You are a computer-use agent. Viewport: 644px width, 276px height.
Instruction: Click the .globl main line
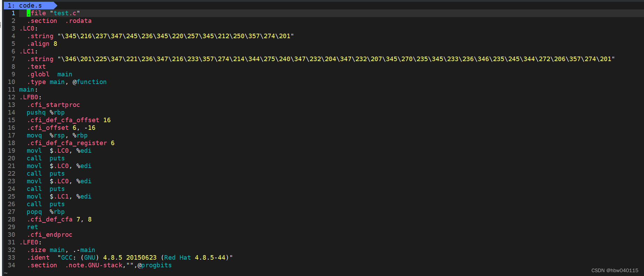tap(50, 74)
